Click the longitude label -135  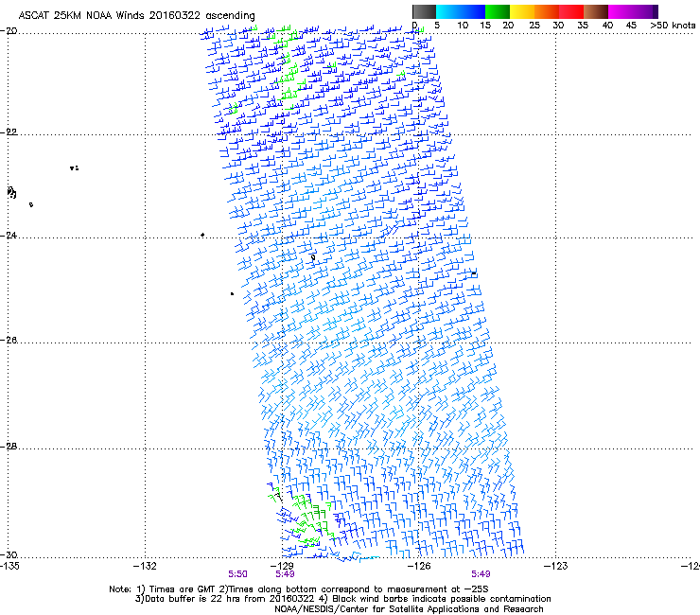9,567
